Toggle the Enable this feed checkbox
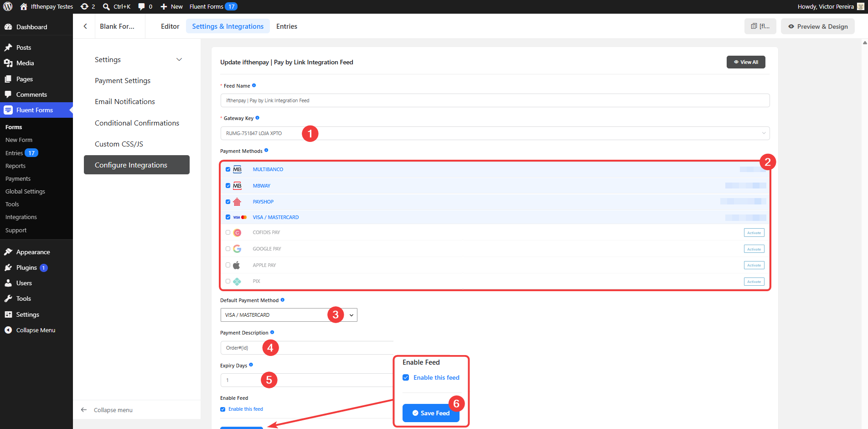Screen dimensions: 868x429 click(x=223, y=409)
